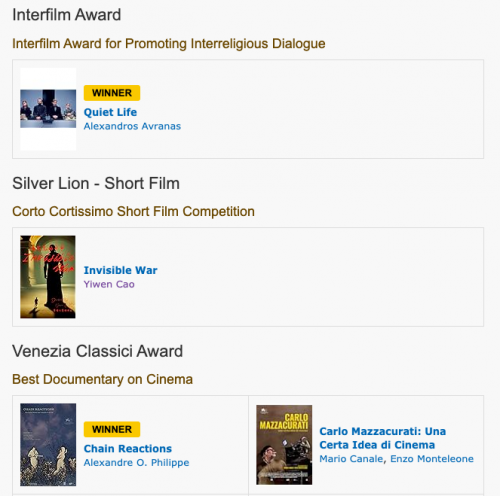
Task: Click the Venezia Classici Award heading
Action: coord(97,351)
